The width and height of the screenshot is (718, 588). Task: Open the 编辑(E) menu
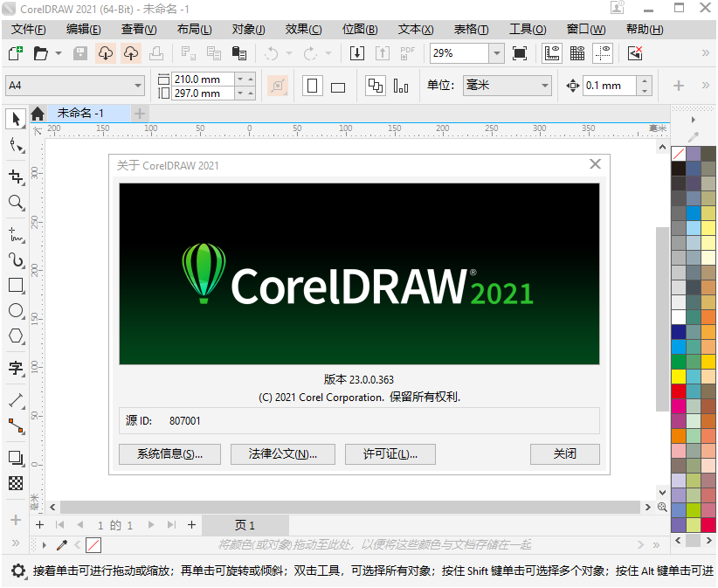pos(83,30)
